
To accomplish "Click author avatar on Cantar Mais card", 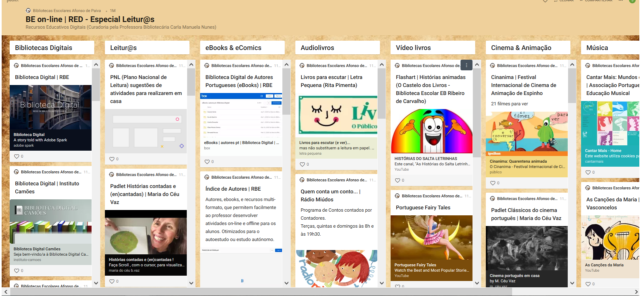I will click(x=588, y=66).
